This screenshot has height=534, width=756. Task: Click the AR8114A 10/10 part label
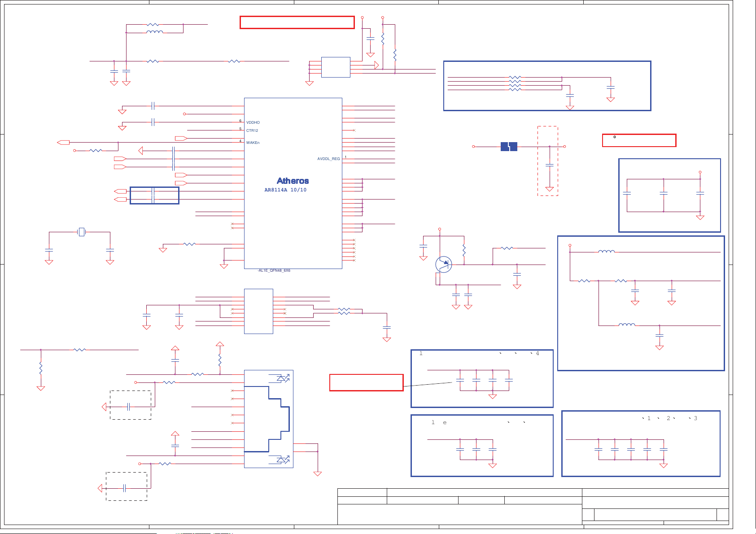[x=285, y=190]
